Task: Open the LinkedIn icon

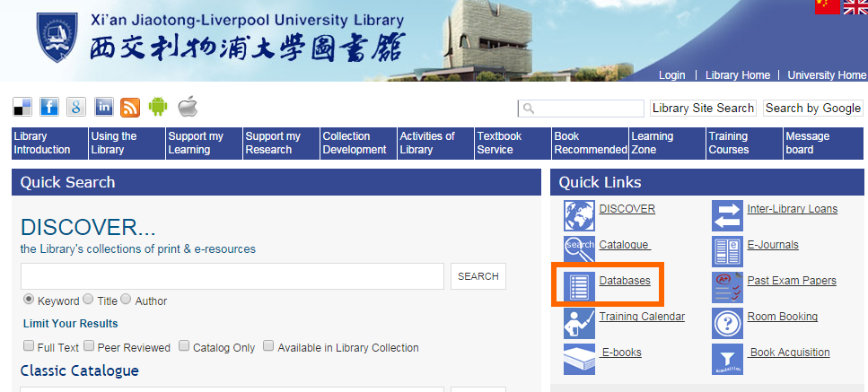Action: [x=103, y=107]
